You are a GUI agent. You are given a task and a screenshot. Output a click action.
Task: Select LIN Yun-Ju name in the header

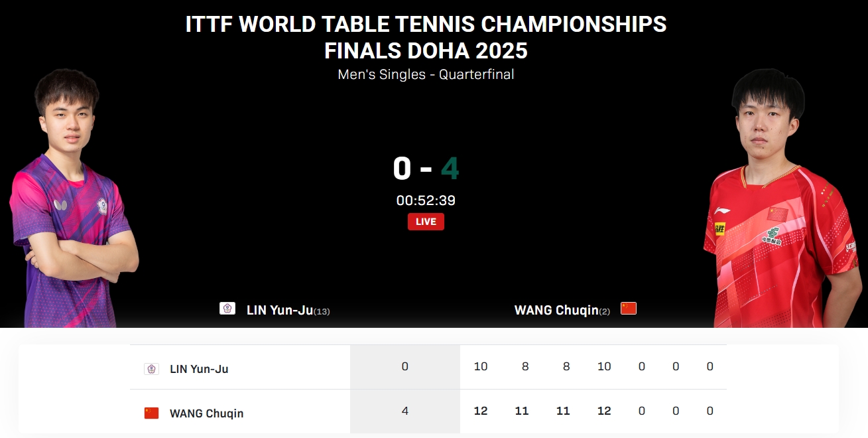pos(279,310)
